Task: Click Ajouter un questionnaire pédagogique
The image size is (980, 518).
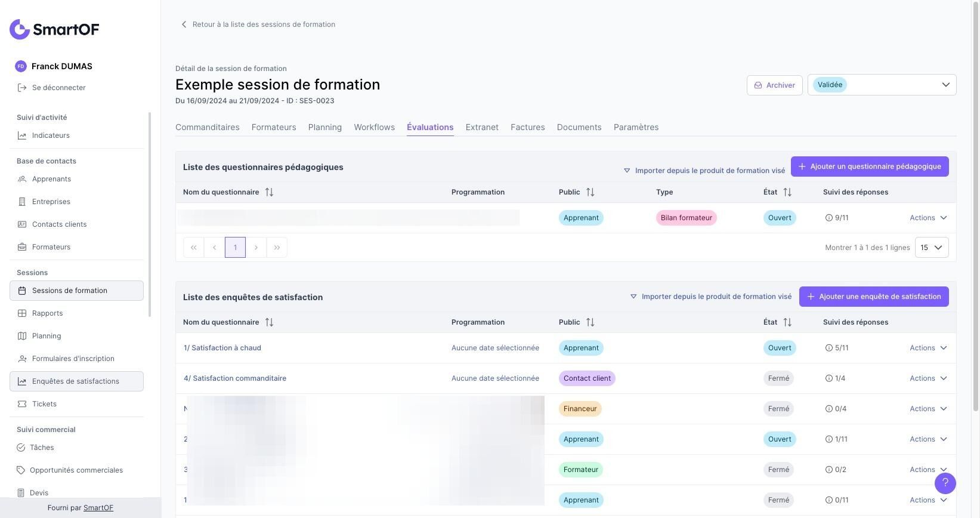Action: point(870,166)
